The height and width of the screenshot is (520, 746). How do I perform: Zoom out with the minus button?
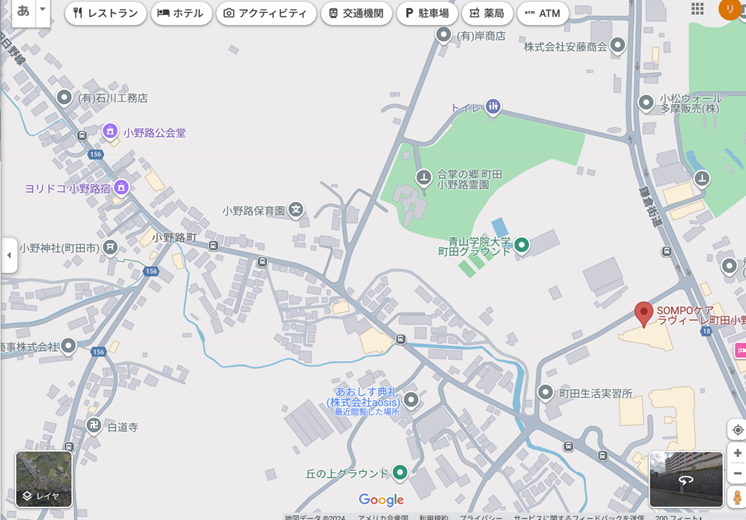click(737, 473)
